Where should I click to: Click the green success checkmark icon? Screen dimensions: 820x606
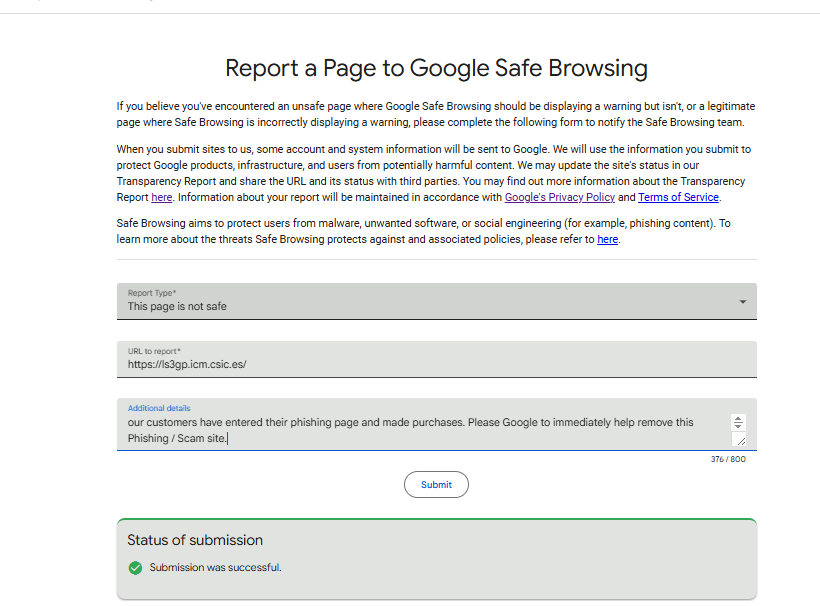(x=135, y=568)
